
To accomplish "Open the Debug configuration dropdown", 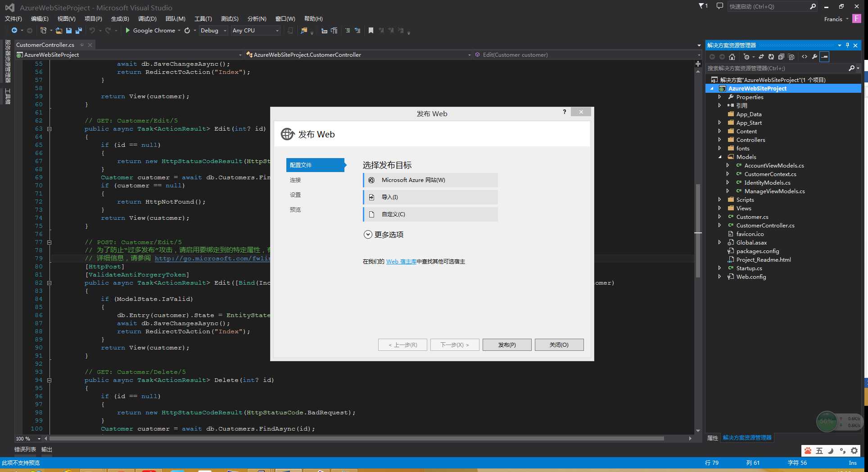I will (x=213, y=30).
